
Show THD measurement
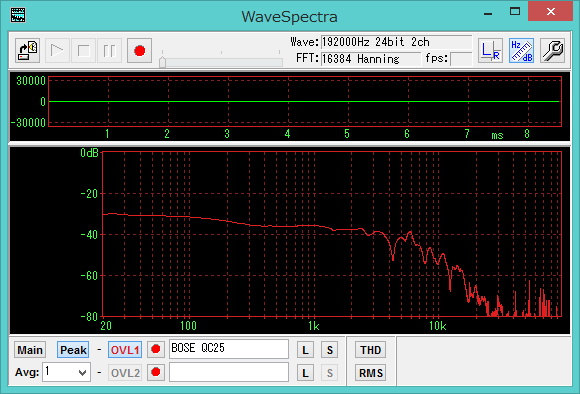tap(370, 350)
